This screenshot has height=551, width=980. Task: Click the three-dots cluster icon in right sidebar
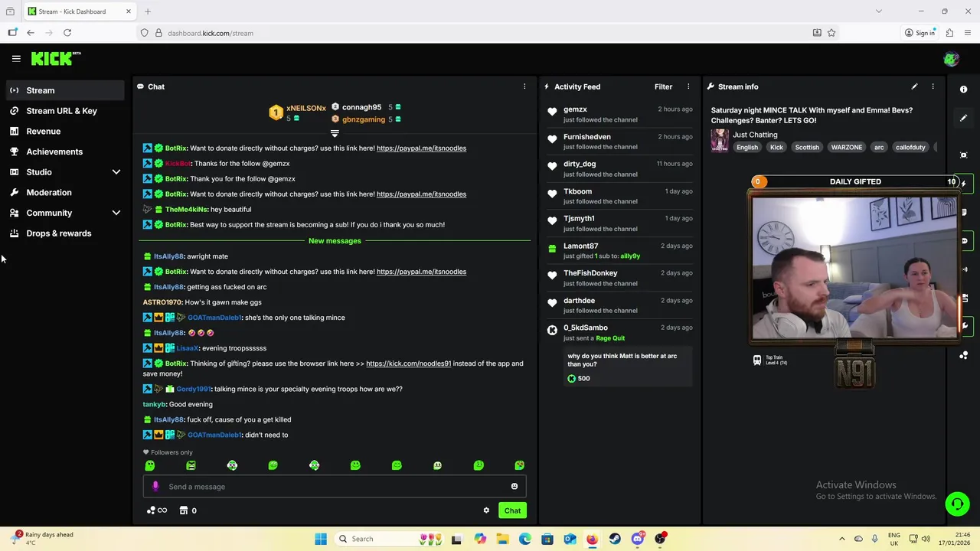(x=964, y=355)
